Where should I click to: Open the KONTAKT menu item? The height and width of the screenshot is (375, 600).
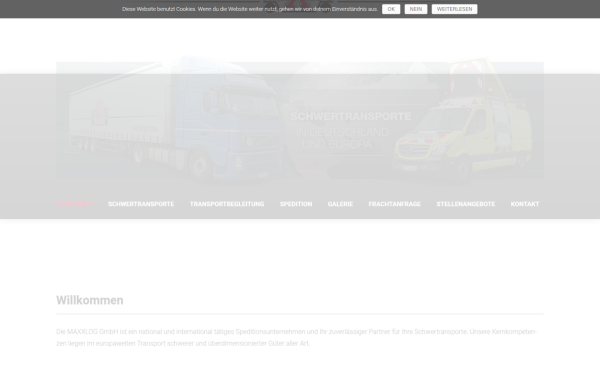(525, 204)
